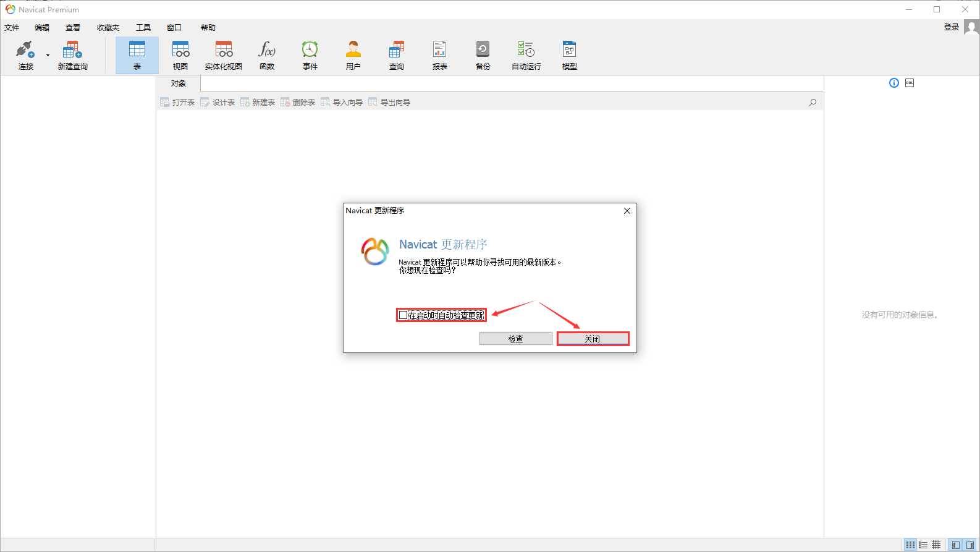Open the 文件 menu

pyautogui.click(x=12, y=28)
